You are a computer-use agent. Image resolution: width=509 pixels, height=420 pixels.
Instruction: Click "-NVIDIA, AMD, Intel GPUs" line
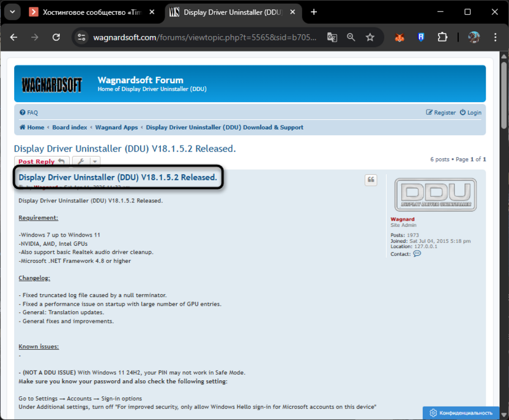pos(53,243)
